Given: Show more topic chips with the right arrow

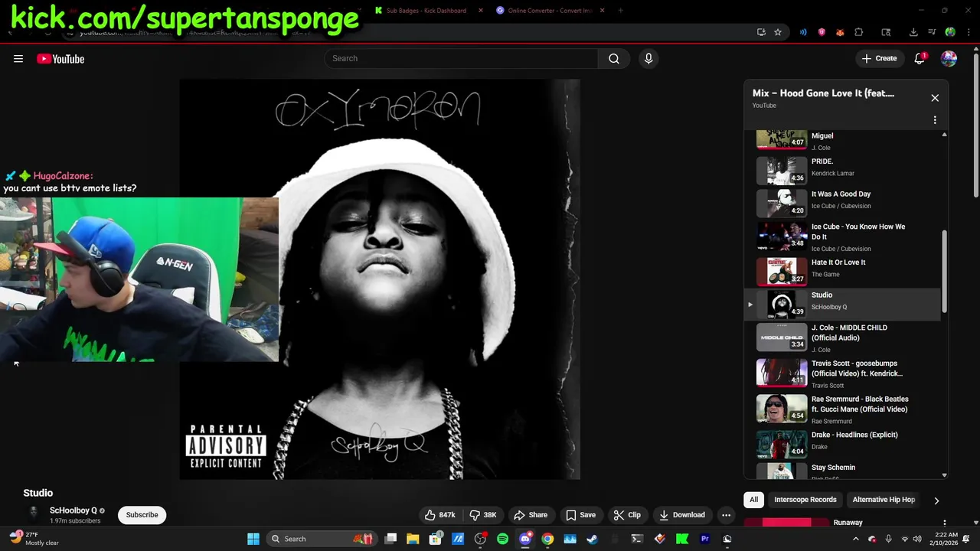Looking at the screenshot, I should (936, 500).
